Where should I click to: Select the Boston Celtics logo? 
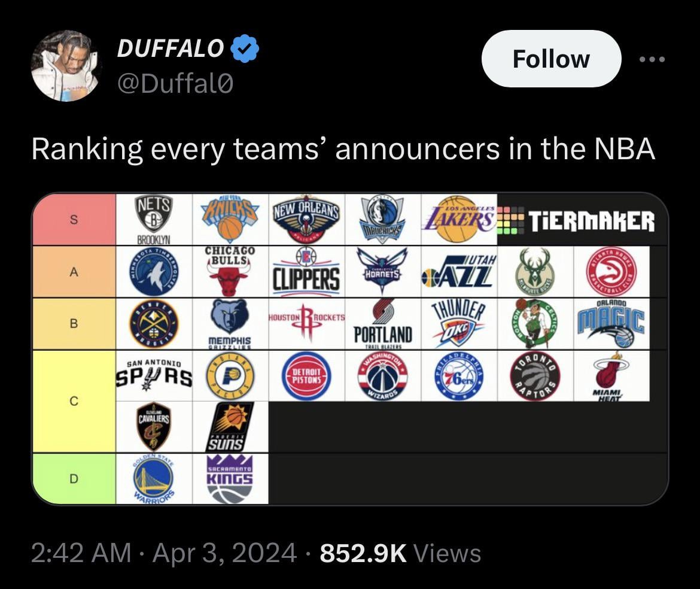tap(535, 323)
